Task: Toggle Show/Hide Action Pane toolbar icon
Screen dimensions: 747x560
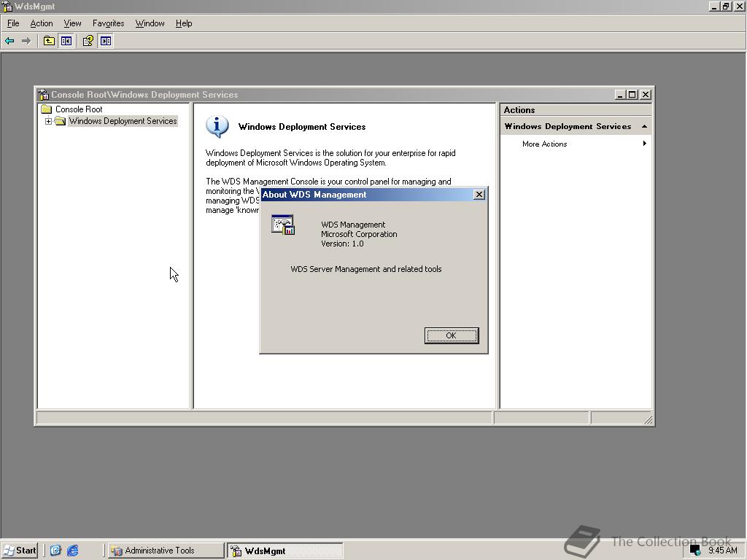Action: 105,41
